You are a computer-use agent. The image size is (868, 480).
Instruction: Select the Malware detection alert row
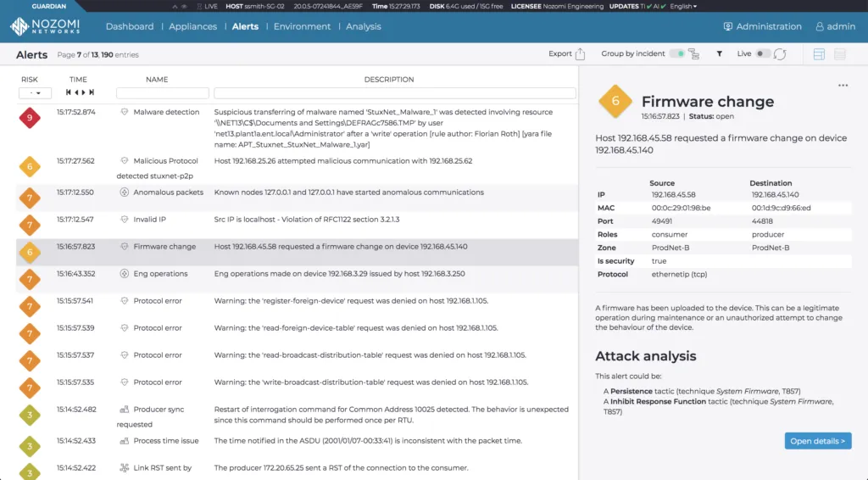pyautogui.click(x=298, y=128)
